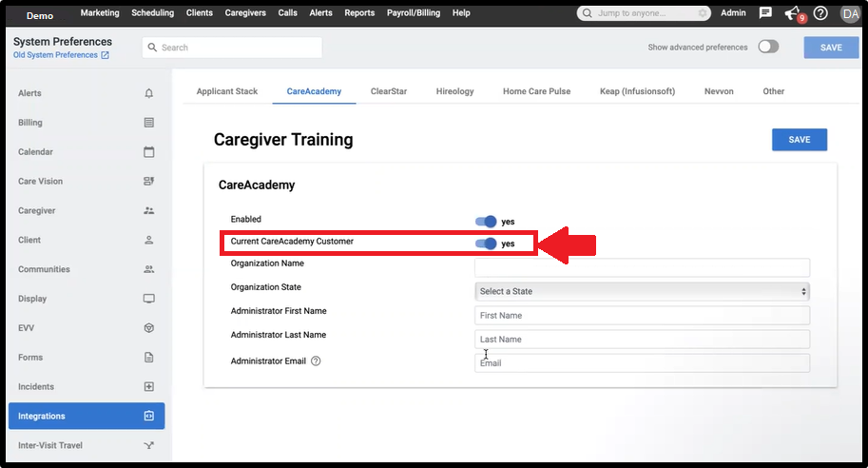Open the Other integrations tab
This screenshot has height=468, width=868.
[x=773, y=91]
